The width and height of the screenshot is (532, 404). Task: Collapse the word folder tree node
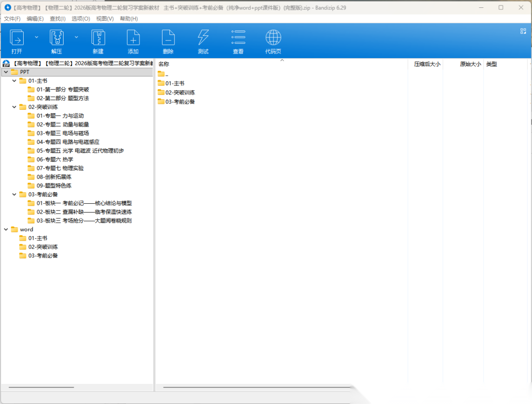click(x=6, y=229)
